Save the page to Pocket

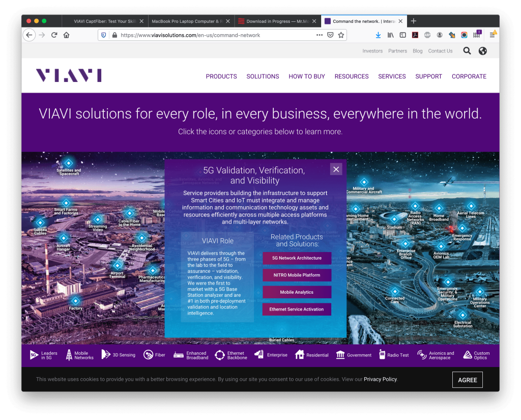click(x=330, y=35)
